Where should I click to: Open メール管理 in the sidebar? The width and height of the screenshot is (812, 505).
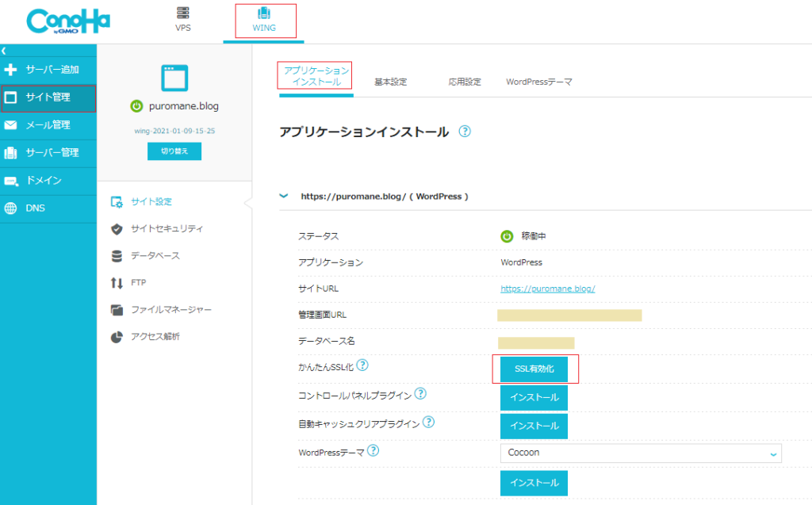coord(48,125)
